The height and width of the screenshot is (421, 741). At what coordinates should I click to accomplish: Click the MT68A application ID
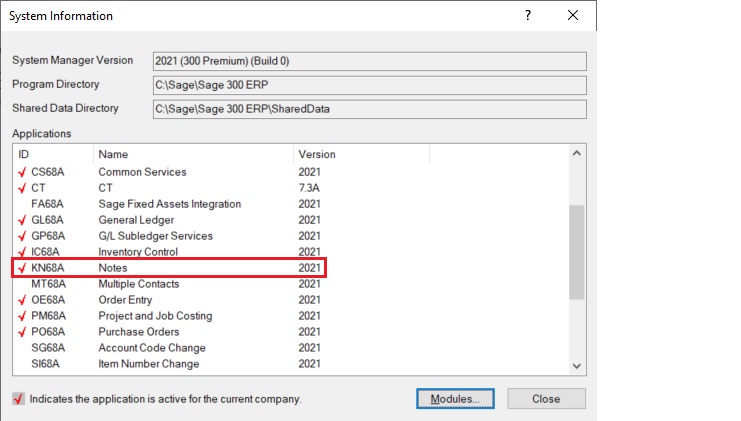[49, 284]
